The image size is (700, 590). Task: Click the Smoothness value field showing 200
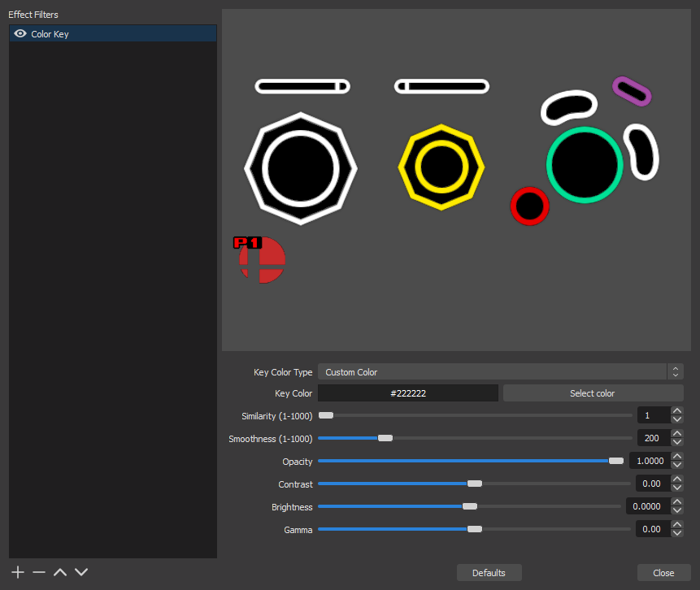pos(654,438)
